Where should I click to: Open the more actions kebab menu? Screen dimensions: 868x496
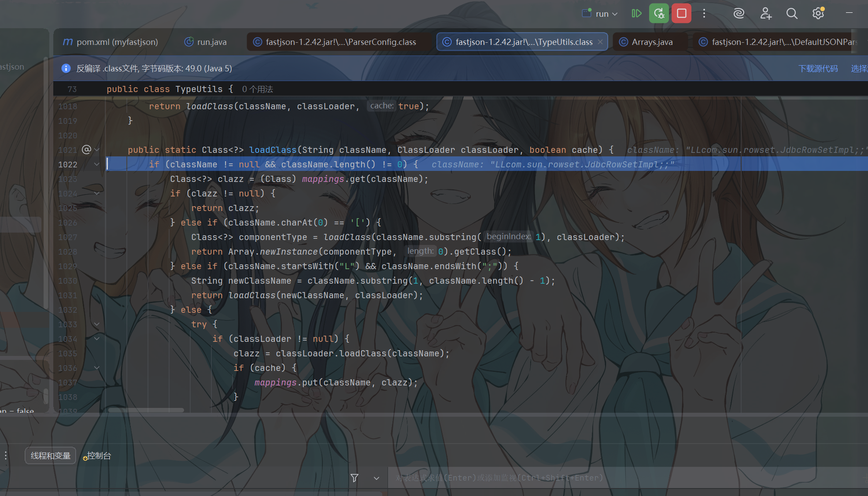[704, 14]
